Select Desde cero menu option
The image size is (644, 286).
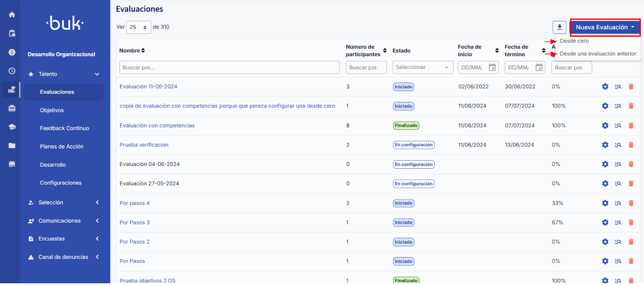[x=574, y=41]
